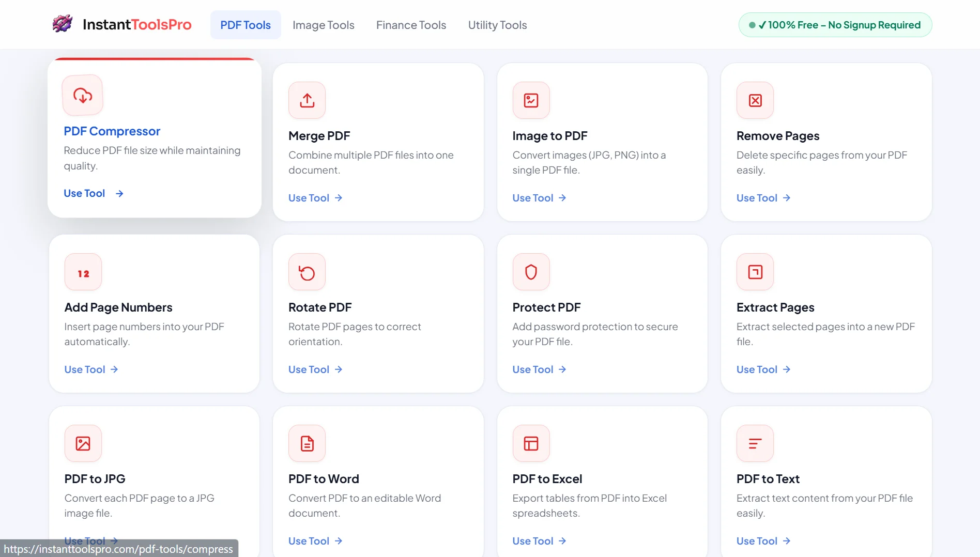Switch to the Image Tools tab
980x557 pixels.
pyautogui.click(x=323, y=25)
